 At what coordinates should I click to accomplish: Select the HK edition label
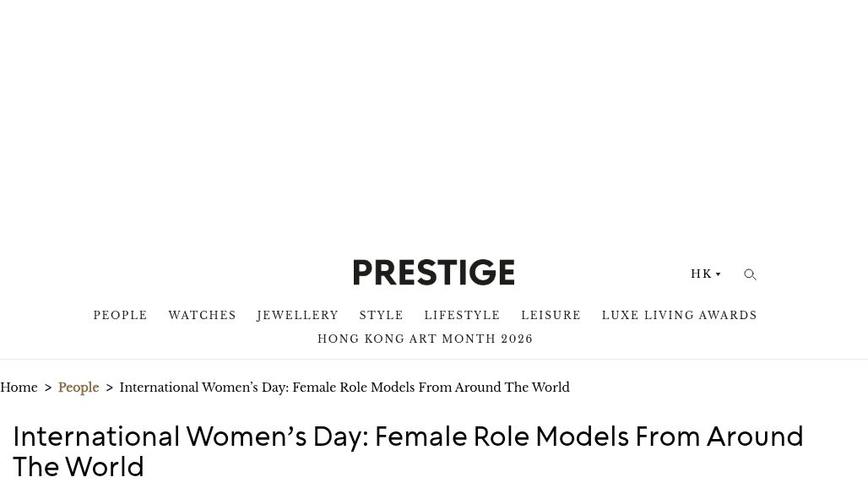(701, 274)
